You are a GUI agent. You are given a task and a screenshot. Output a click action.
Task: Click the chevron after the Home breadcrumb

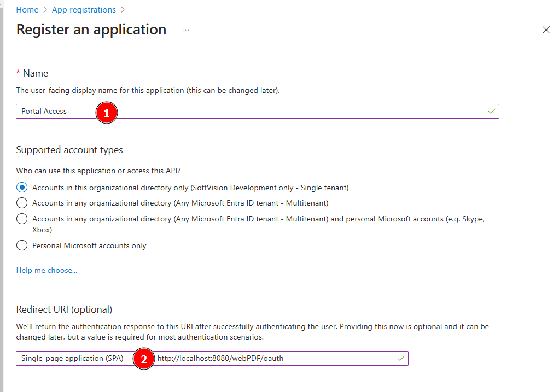coord(44,9)
